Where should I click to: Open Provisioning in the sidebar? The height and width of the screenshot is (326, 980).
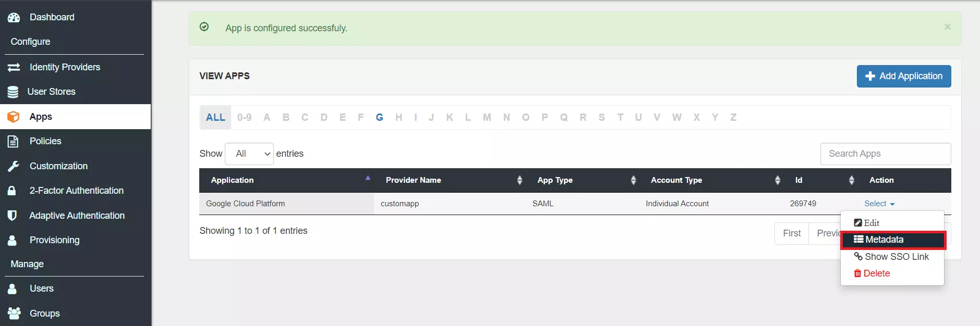click(76, 240)
